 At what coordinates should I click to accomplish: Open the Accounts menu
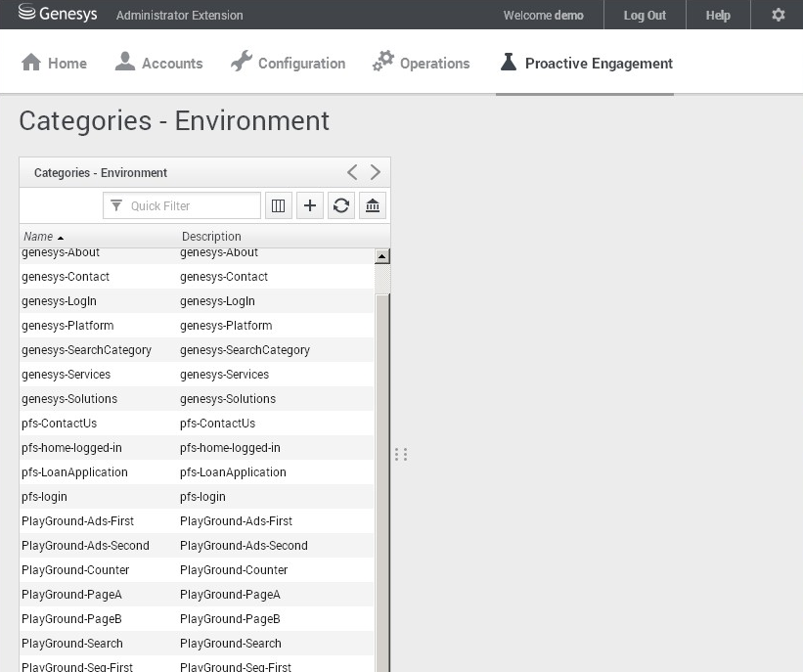[x=158, y=63]
